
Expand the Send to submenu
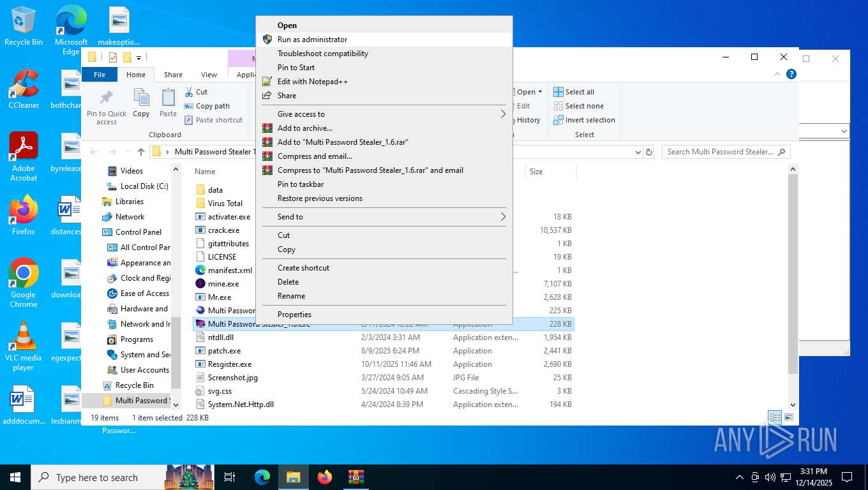coord(384,217)
